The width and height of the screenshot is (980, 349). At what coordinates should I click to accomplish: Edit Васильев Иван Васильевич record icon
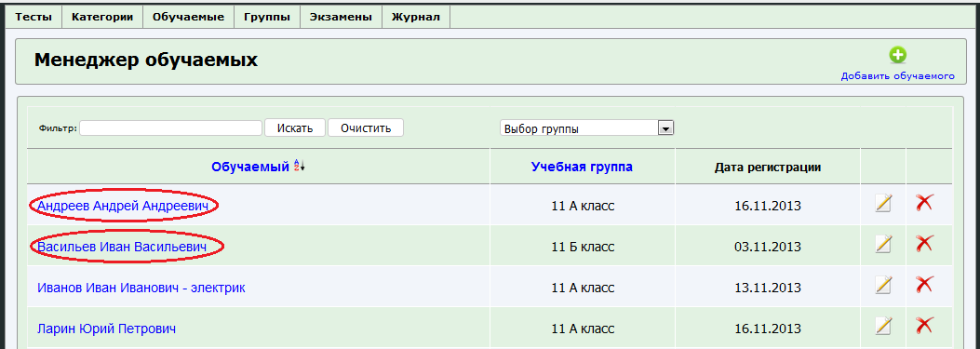(883, 244)
